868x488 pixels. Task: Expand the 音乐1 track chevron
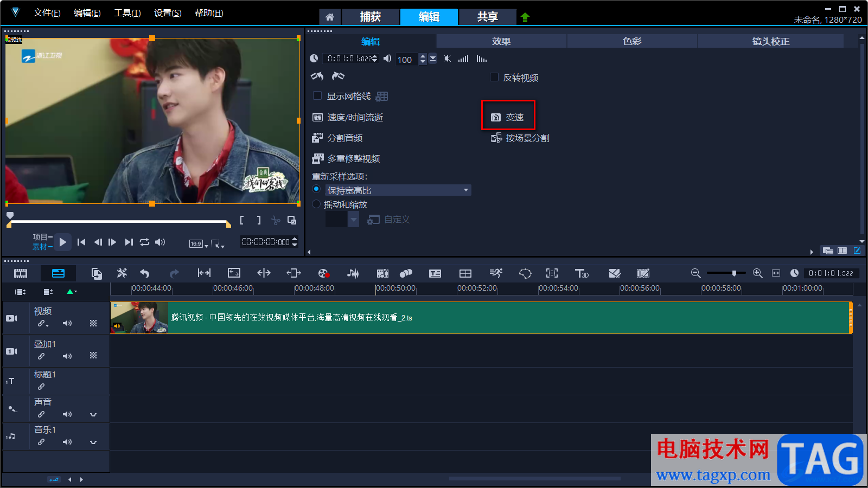pos(93,442)
